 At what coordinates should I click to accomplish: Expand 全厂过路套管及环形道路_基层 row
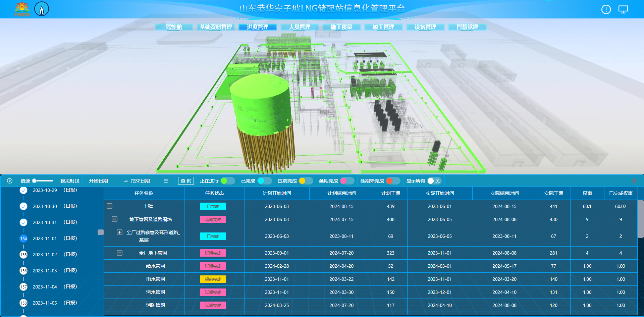pyautogui.click(x=119, y=232)
